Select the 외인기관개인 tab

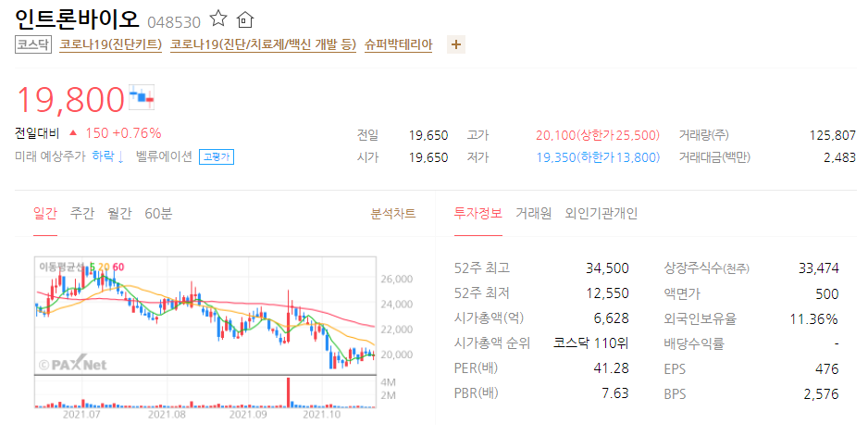601,213
